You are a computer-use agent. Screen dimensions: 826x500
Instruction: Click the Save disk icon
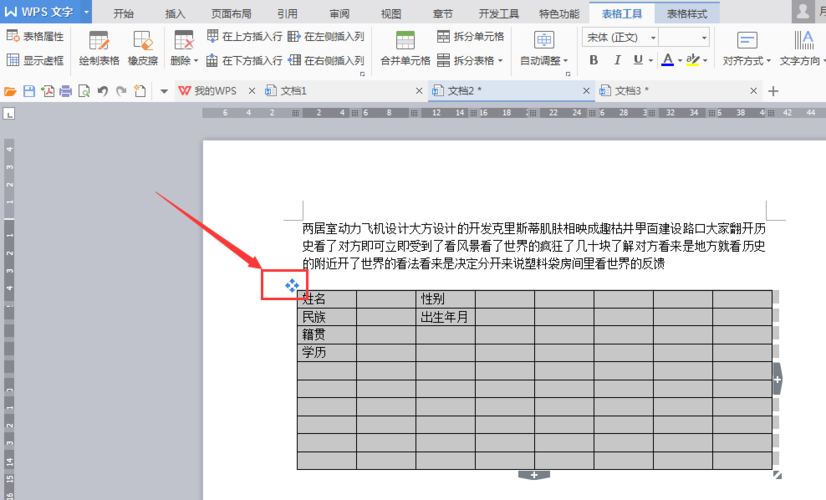pos(29,91)
